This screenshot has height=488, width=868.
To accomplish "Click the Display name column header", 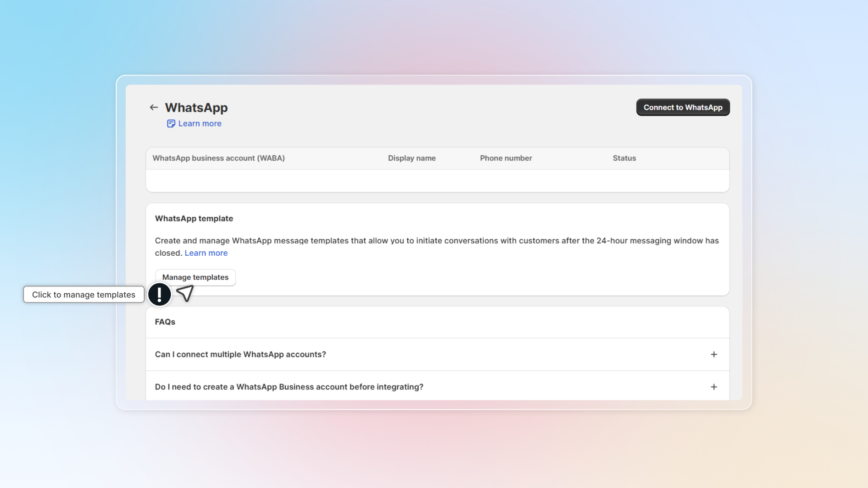I will [x=411, y=158].
